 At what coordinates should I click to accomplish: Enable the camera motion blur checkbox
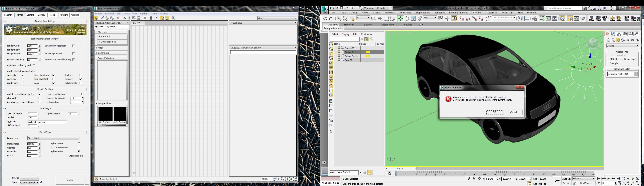(x=83, y=94)
